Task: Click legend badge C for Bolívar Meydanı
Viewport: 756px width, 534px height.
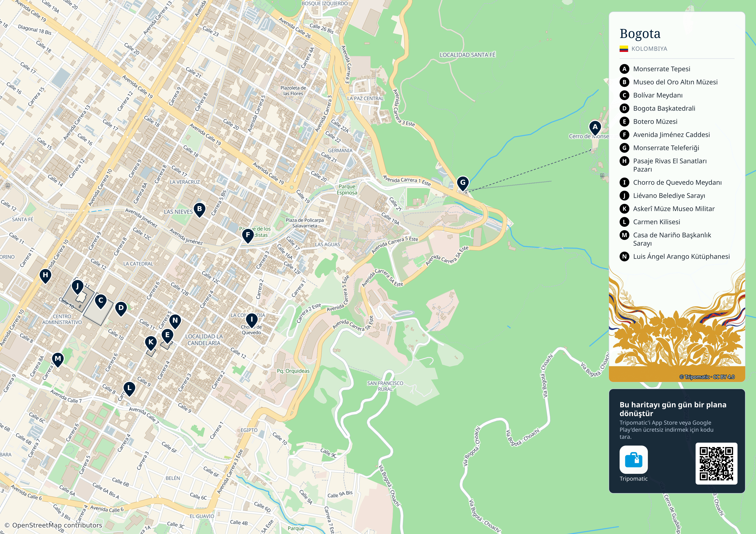Action: coord(624,95)
